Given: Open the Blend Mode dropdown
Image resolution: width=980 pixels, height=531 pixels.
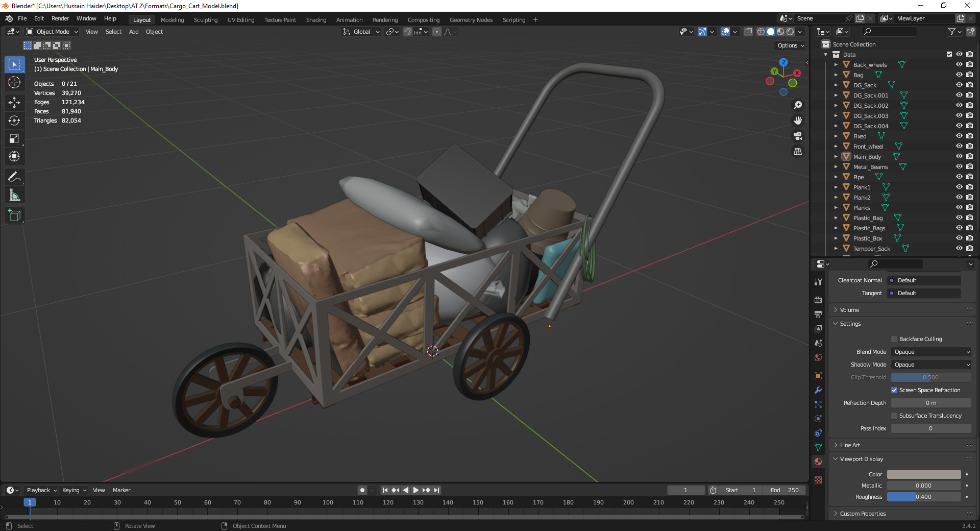Looking at the screenshot, I should coord(931,352).
